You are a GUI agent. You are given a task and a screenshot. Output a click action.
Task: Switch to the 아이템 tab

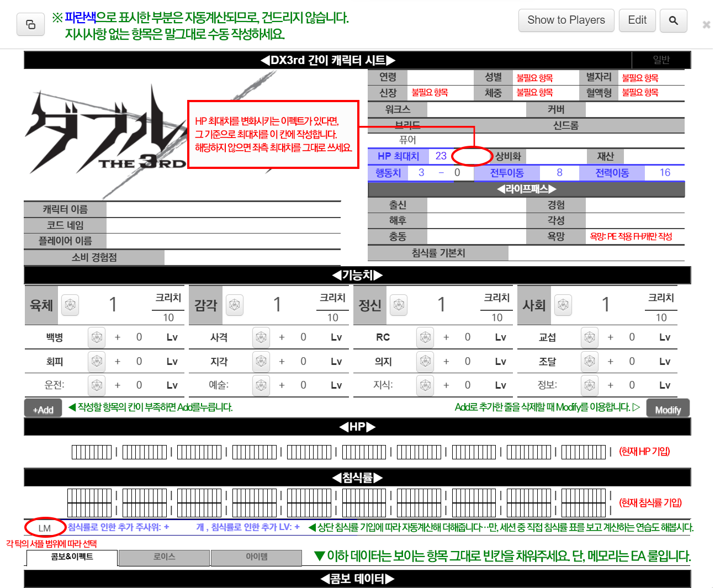256,558
